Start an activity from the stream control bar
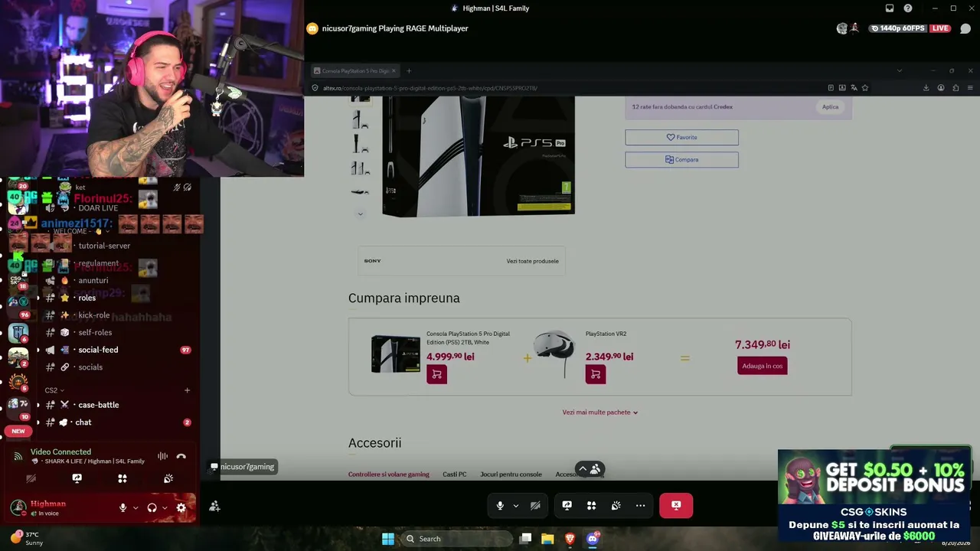The width and height of the screenshot is (980, 551). coord(591,505)
